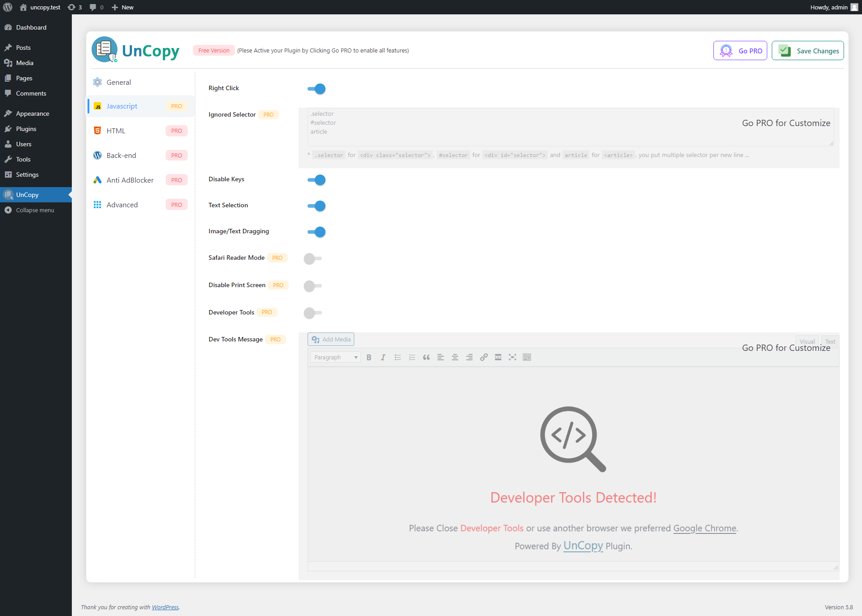Click the Free Version badge
Screen dimensions: 862x616
[214, 50]
